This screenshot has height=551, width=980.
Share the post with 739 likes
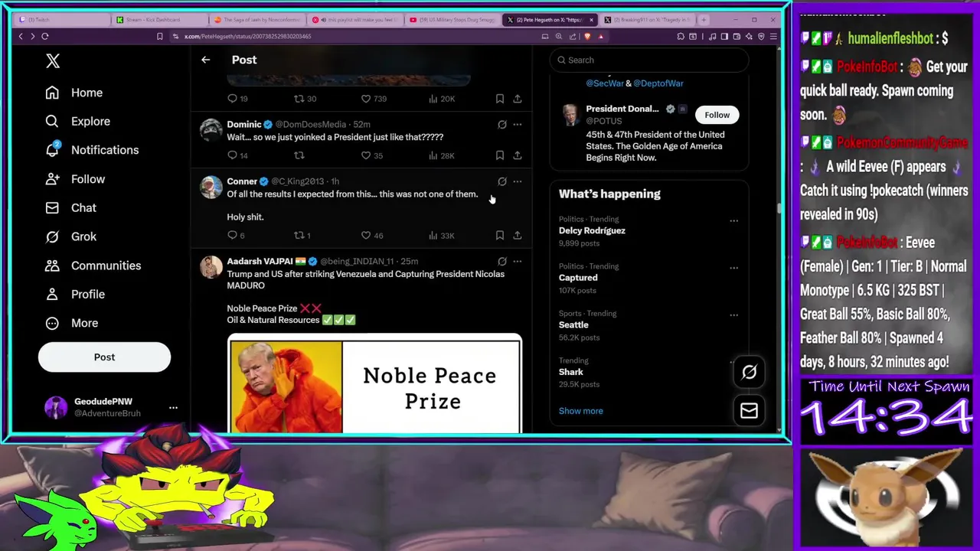(x=518, y=99)
